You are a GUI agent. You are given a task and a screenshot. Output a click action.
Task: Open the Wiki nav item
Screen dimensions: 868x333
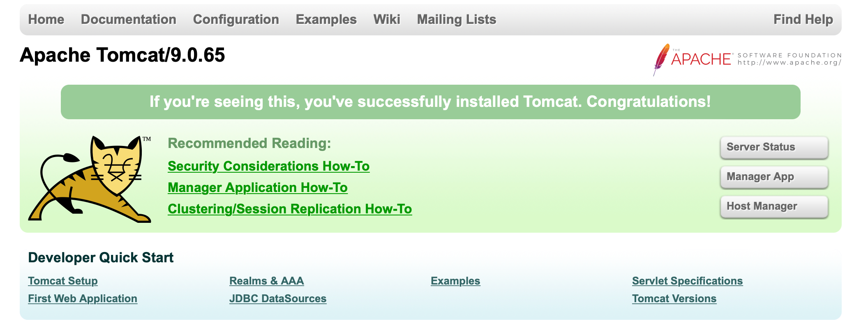387,19
